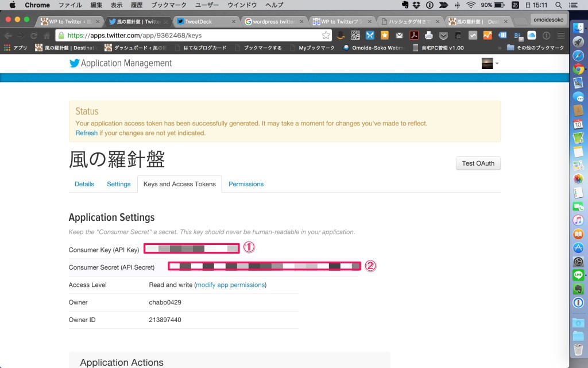Click the Twitter bird Application Management logo

point(74,63)
